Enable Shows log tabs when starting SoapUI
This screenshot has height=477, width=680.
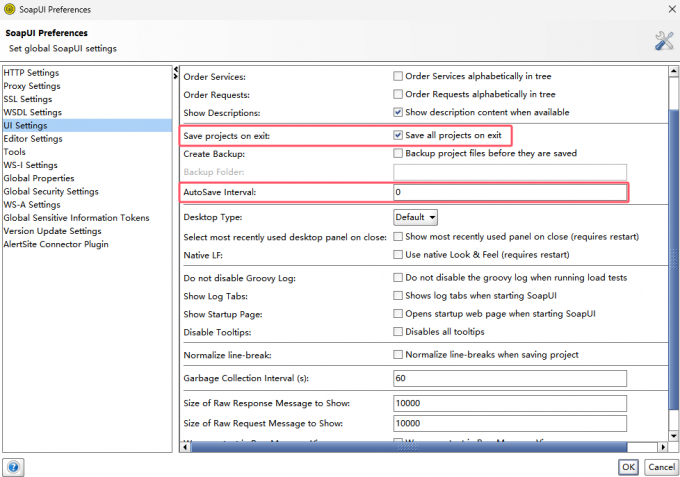tap(398, 296)
